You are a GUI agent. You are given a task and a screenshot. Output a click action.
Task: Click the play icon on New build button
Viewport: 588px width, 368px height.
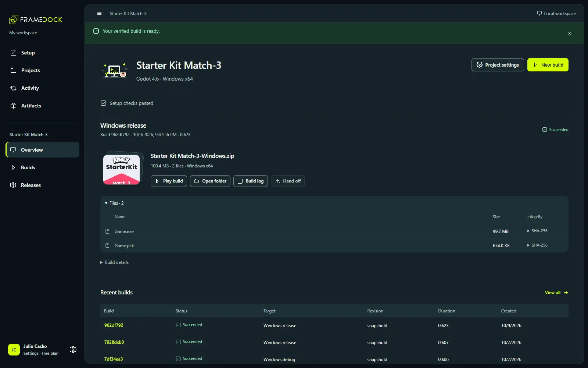coord(535,65)
